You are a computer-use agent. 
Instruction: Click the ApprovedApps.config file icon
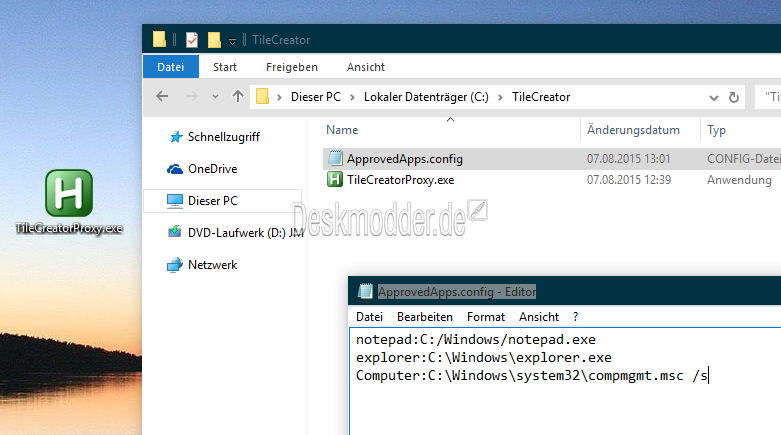tap(335, 158)
